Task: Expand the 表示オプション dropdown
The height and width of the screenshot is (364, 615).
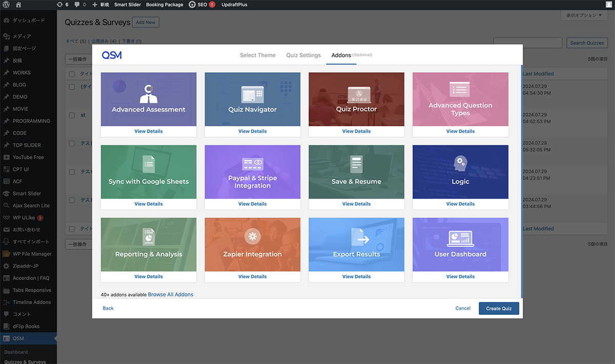Action: (584, 16)
